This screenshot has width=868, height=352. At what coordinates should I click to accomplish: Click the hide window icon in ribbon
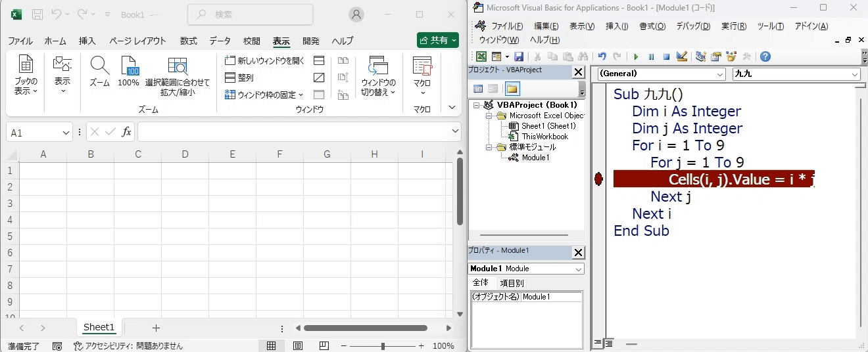tap(319, 77)
